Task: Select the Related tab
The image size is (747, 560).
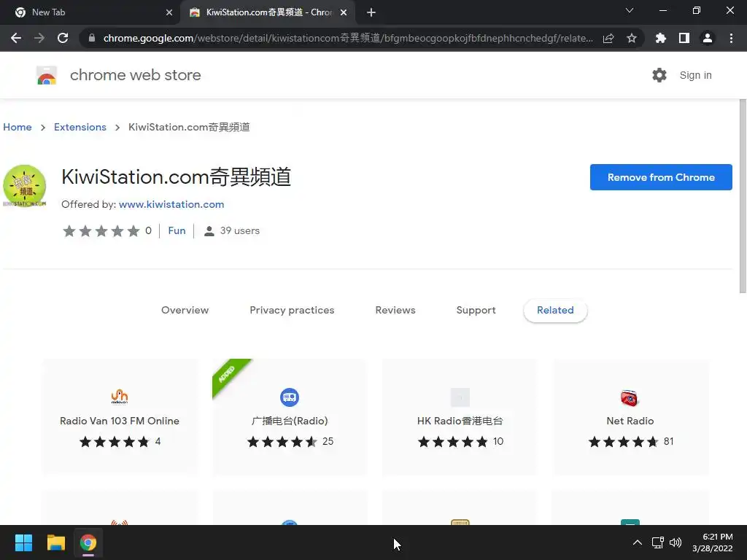Action: 555,311
